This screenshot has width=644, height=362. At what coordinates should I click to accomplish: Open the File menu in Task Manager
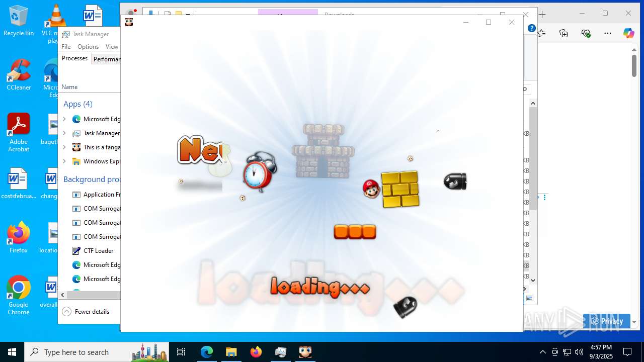[x=66, y=47]
